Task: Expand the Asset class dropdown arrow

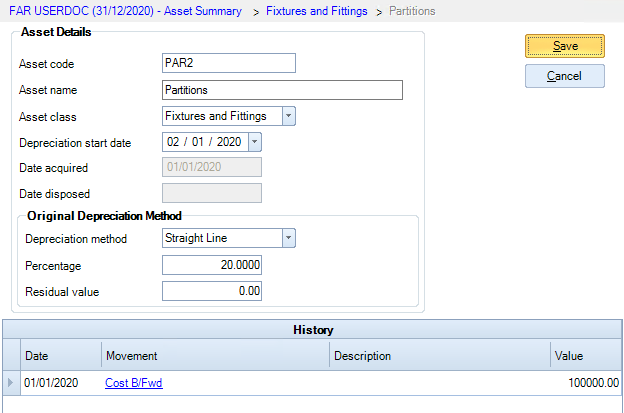Action: click(289, 116)
